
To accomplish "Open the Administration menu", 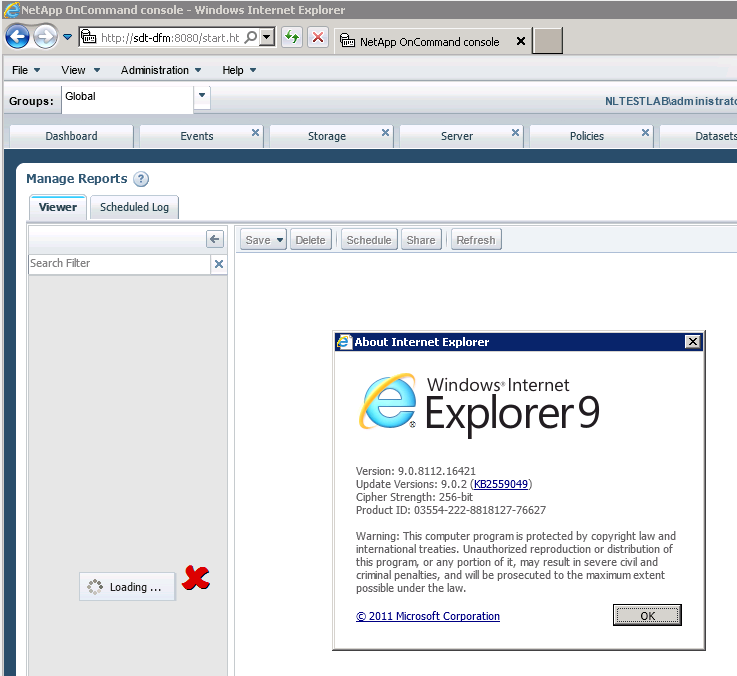I will click(160, 70).
